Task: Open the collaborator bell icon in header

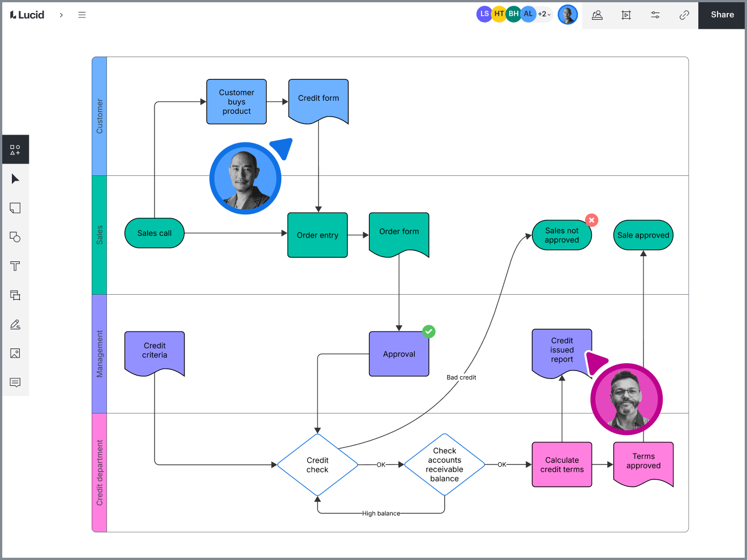Action: (x=597, y=15)
